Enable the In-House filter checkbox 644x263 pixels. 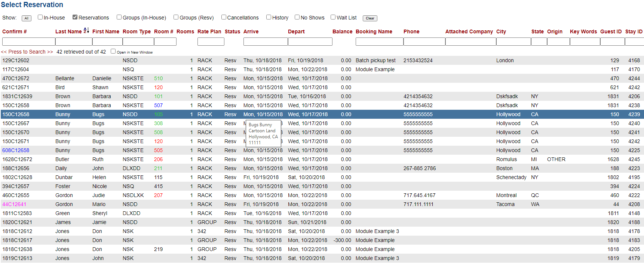point(40,17)
